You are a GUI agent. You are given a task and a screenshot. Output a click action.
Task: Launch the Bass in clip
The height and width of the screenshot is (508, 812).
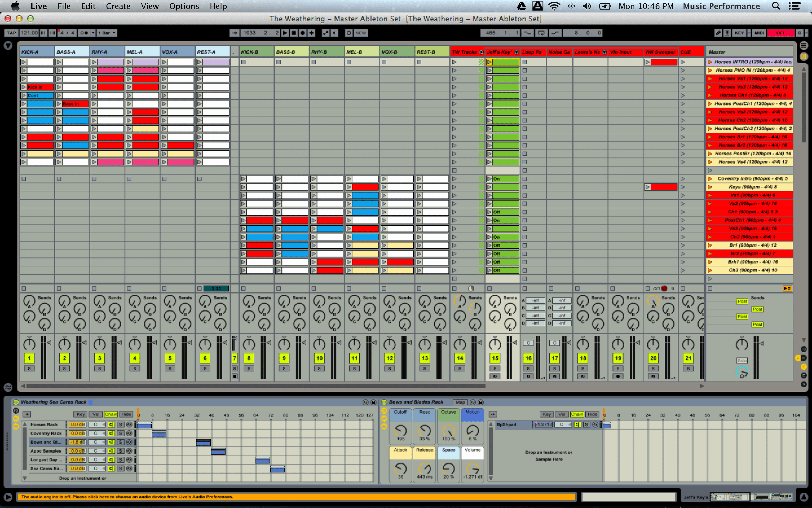(59, 104)
